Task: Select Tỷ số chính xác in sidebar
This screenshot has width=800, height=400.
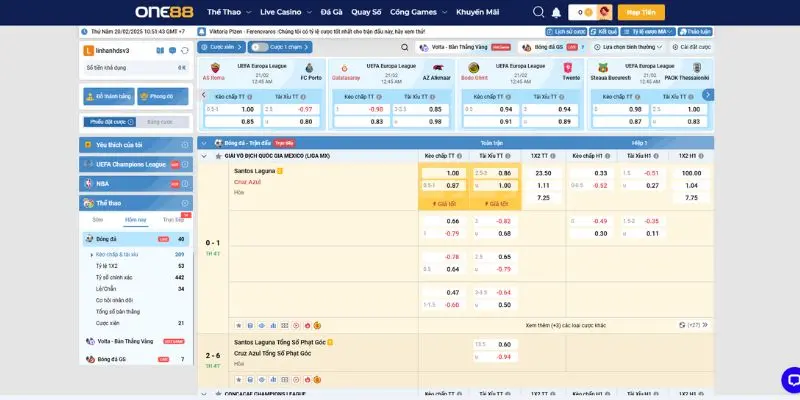Action: click(x=114, y=278)
